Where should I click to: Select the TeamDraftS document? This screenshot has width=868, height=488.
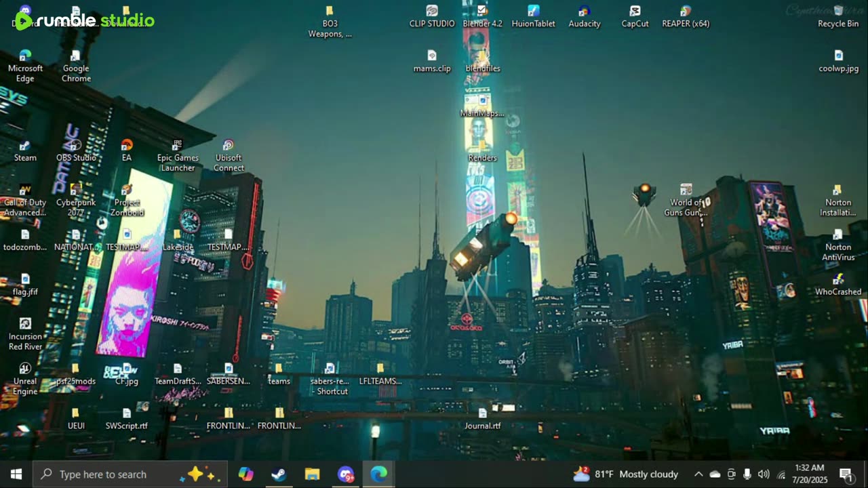(x=178, y=373)
